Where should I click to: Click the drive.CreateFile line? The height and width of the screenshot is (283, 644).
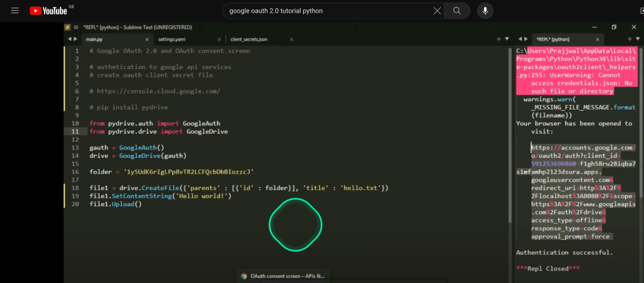239,187
